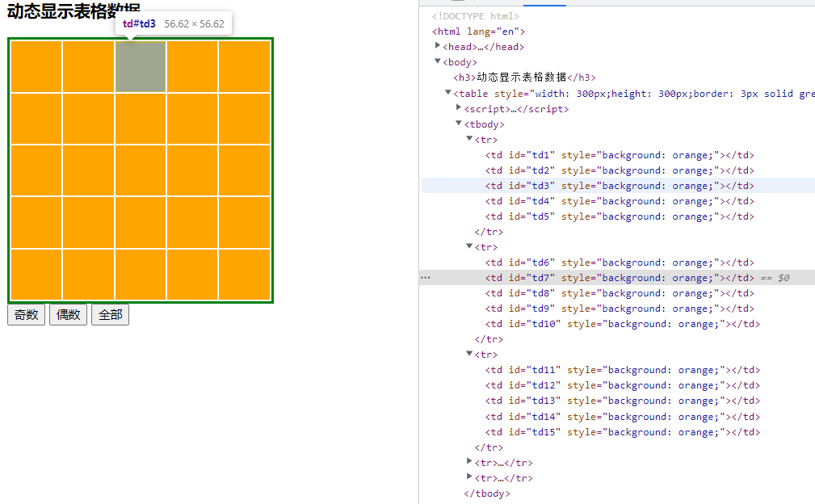Collapse the tr node containing td11
Viewport: 815px width, 504px height.
tap(469, 353)
